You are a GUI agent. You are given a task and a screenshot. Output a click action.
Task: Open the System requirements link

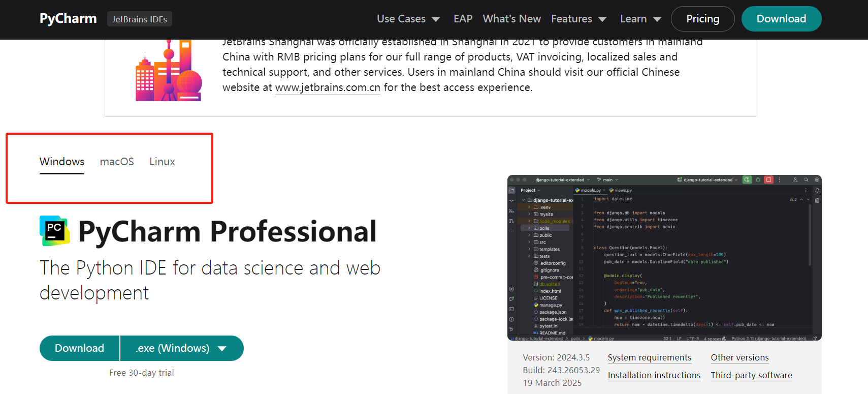tap(650, 357)
